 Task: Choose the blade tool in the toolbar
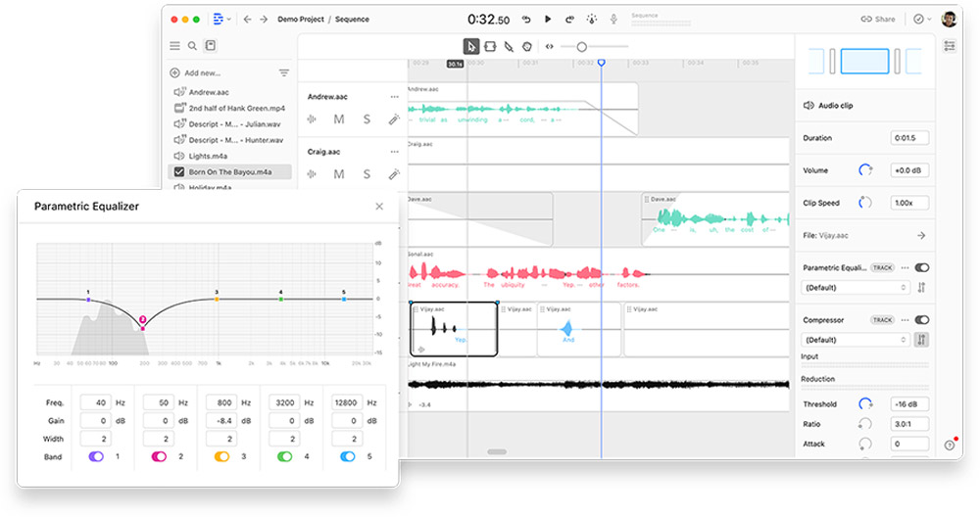(509, 46)
